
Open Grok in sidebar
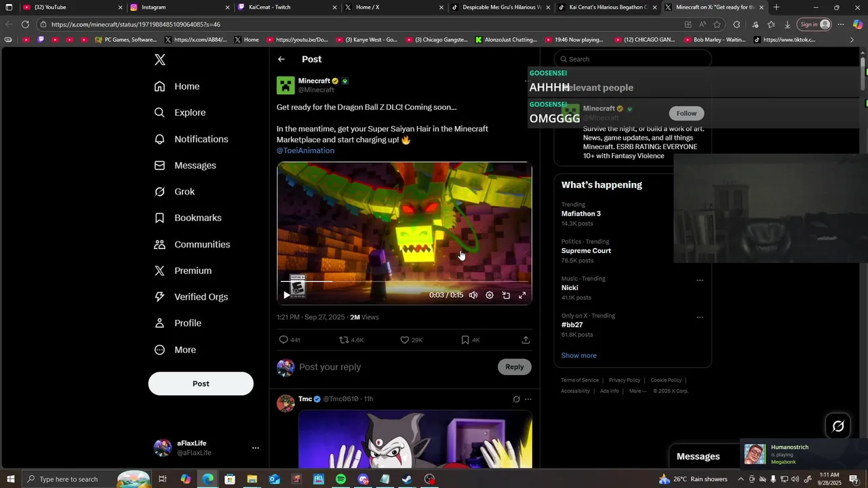click(174, 192)
